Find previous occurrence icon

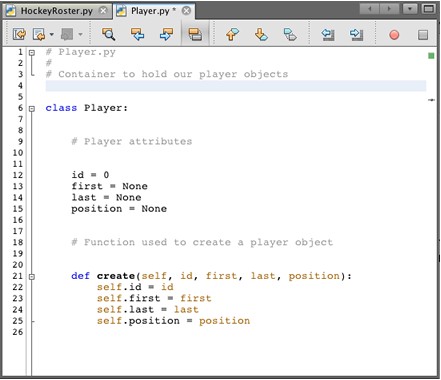coord(137,34)
